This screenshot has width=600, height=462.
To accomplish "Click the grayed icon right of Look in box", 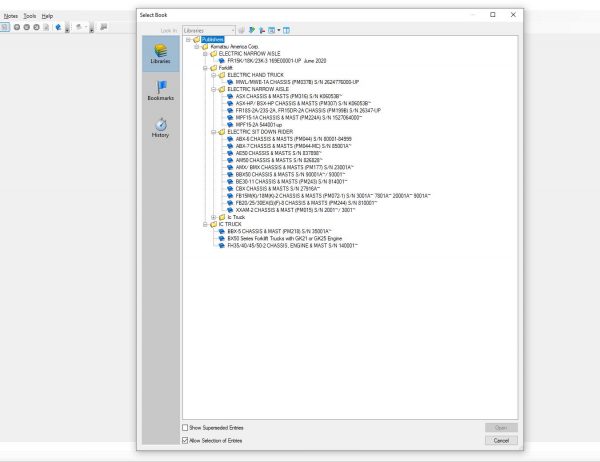I will click(241, 30).
